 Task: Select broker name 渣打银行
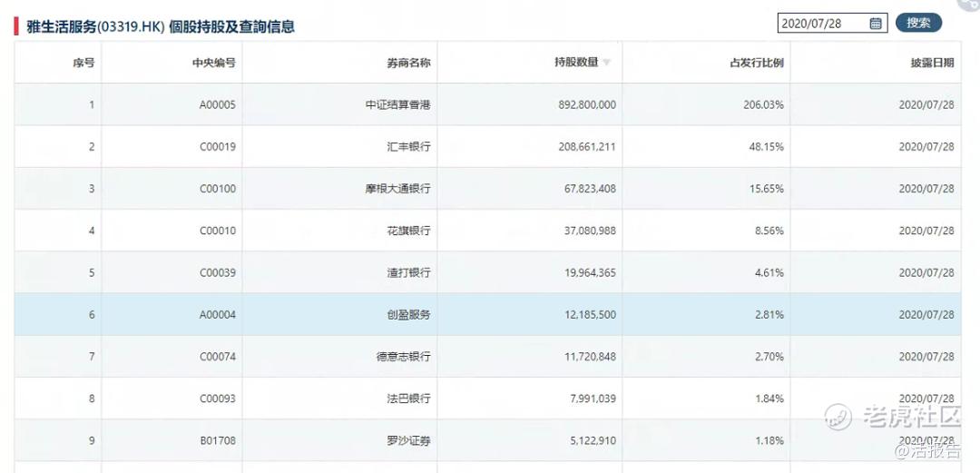coord(408,272)
